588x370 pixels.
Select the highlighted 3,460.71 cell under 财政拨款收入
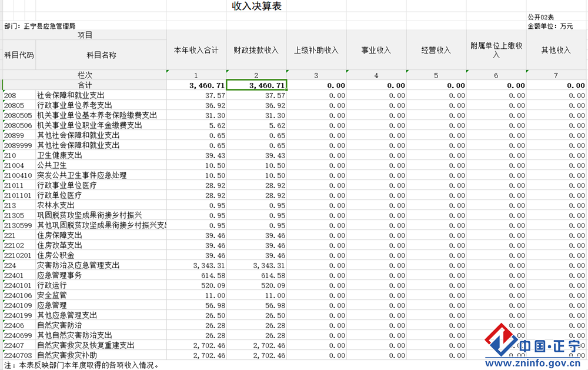256,85
